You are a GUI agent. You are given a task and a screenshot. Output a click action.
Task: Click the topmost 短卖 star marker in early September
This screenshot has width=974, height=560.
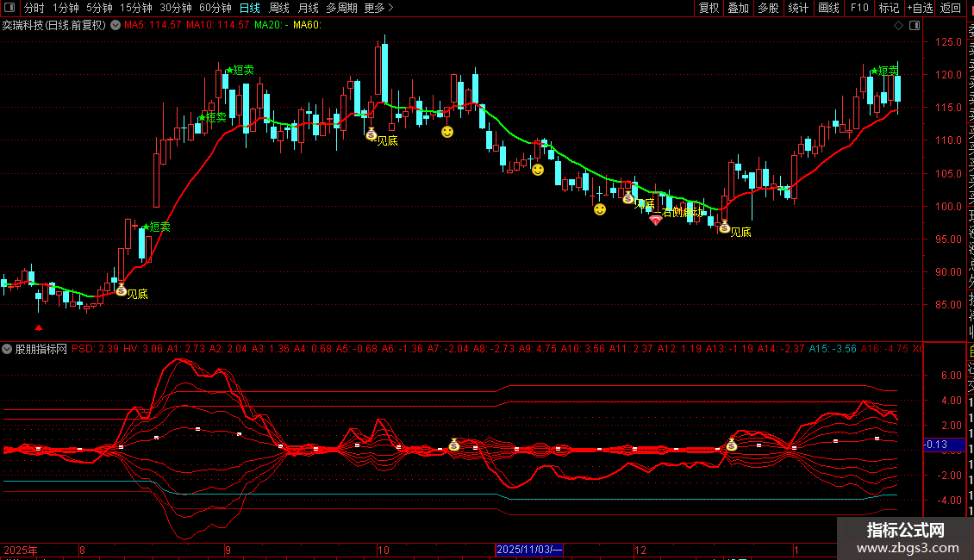tap(229, 70)
